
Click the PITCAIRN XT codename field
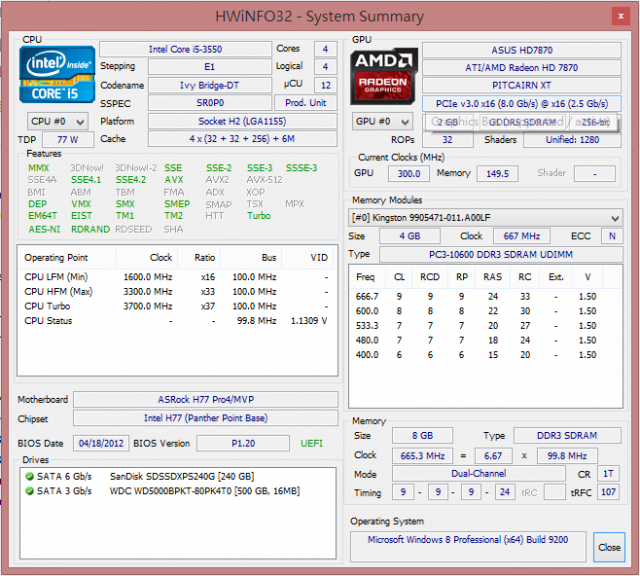coord(522,85)
